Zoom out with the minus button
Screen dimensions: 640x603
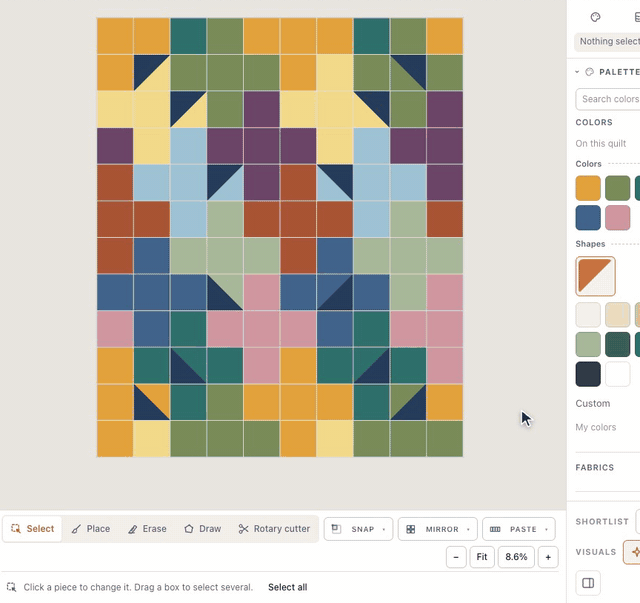click(x=456, y=557)
